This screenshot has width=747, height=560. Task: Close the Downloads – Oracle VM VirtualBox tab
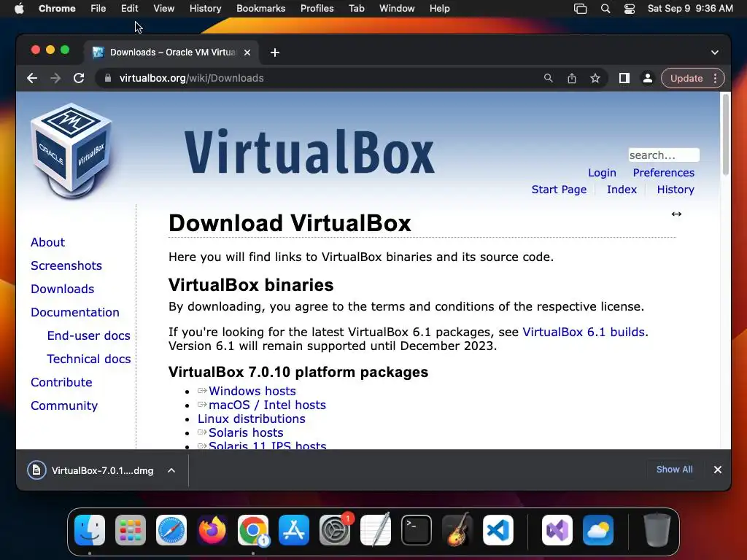tap(247, 52)
